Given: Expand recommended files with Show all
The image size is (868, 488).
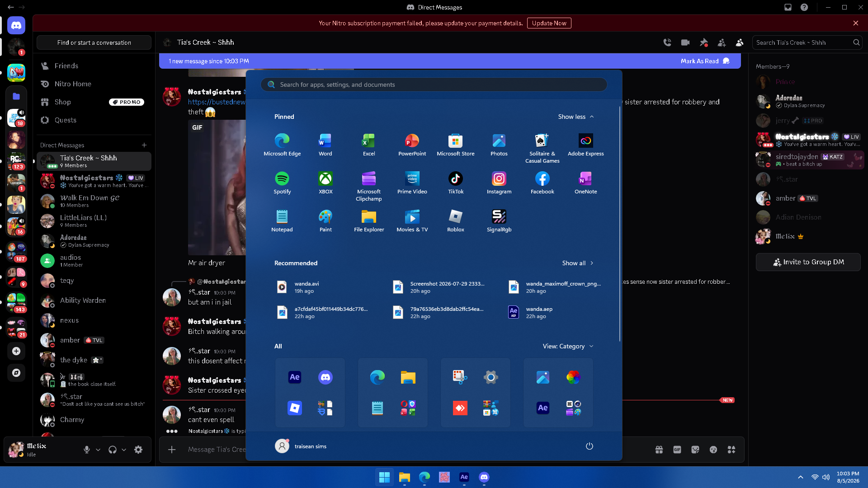Looking at the screenshot, I should click(578, 263).
